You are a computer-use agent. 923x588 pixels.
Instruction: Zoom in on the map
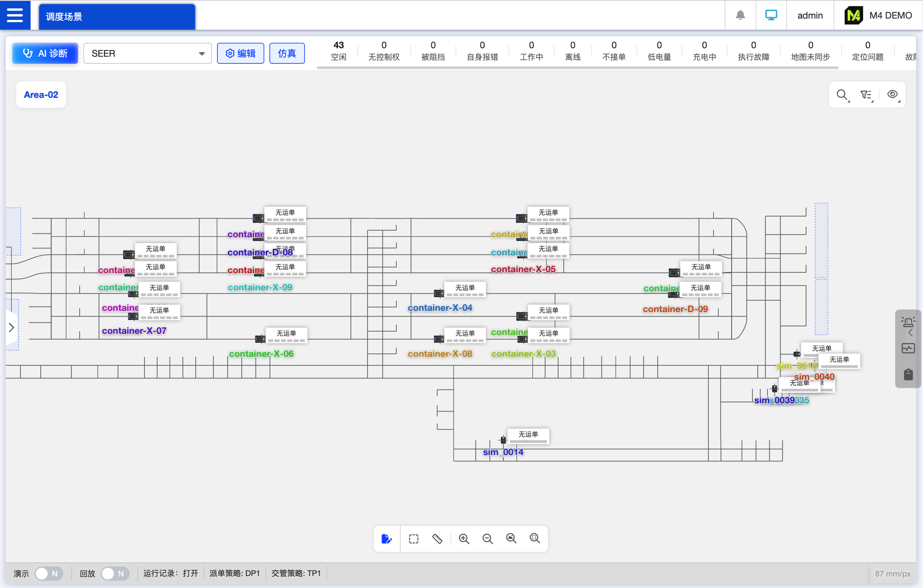pyautogui.click(x=464, y=538)
